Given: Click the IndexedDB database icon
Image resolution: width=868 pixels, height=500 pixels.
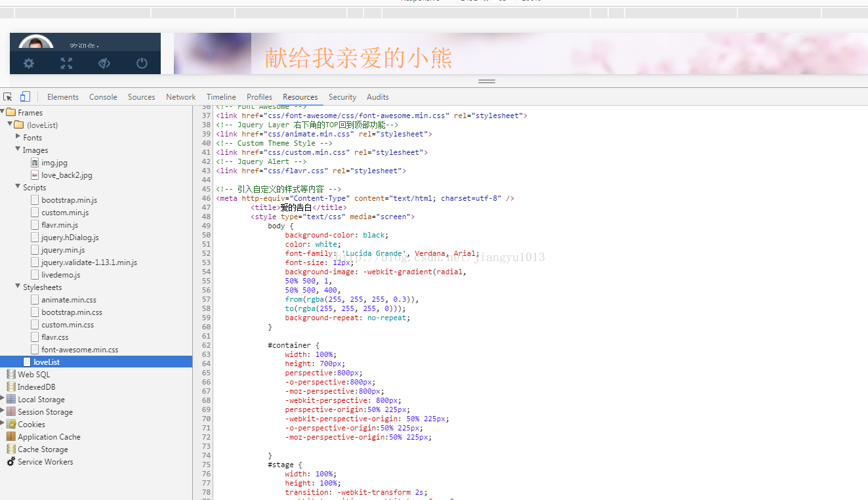Looking at the screenshot, I should point(11,386).
